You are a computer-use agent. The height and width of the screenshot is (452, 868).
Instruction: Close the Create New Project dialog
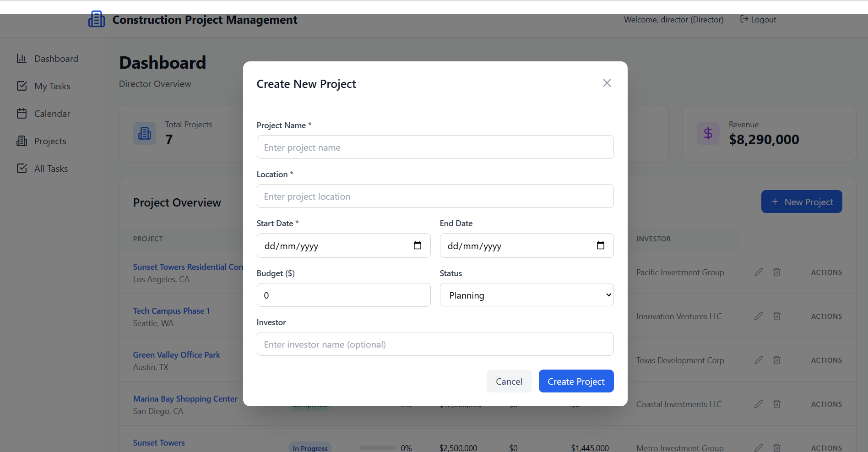point(607,83)
